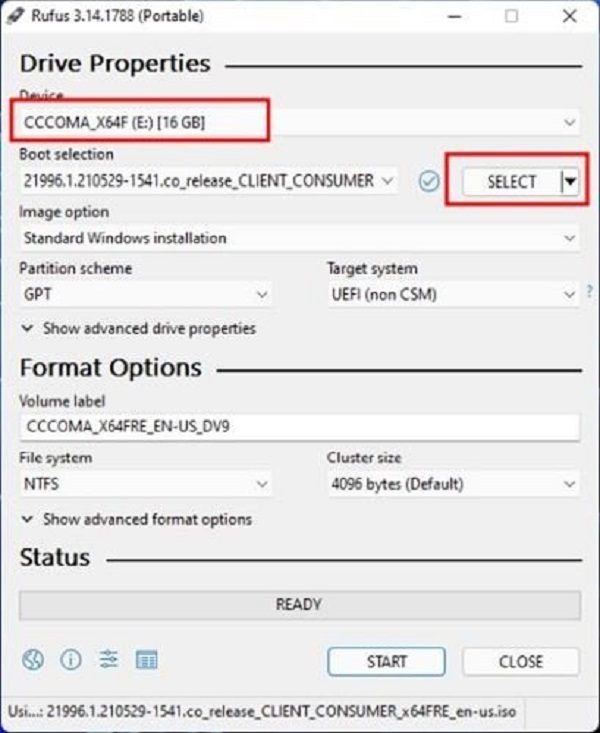Click the checksum checkmark icon
The image size is (600, 733).
pyautogui.click(x=428, y=181)
